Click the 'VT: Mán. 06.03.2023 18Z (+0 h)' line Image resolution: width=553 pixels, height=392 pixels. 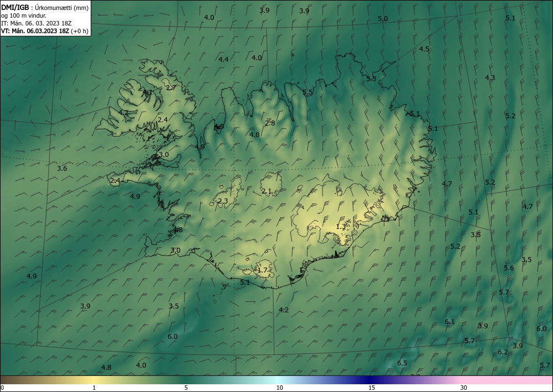tap(44, 31)
